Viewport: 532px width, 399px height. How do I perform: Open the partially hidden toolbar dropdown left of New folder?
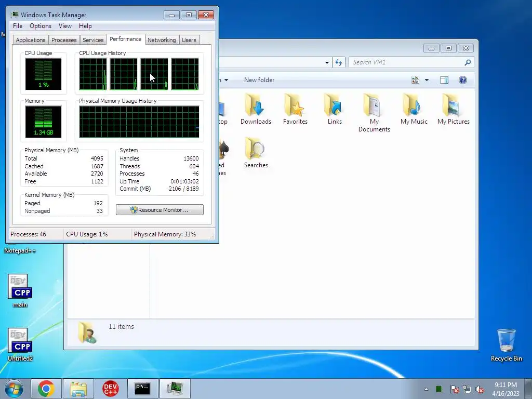pyautogui.click(x=225, y=80)
